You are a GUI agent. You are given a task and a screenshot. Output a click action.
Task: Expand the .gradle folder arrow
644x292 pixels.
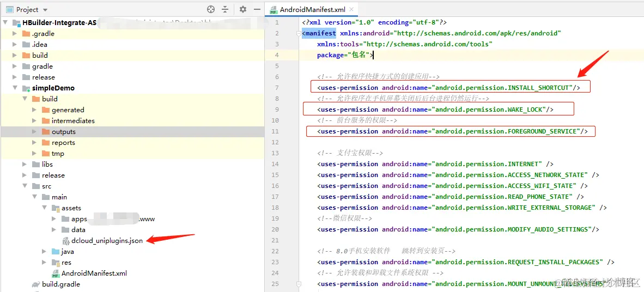(x=15, y=34)
